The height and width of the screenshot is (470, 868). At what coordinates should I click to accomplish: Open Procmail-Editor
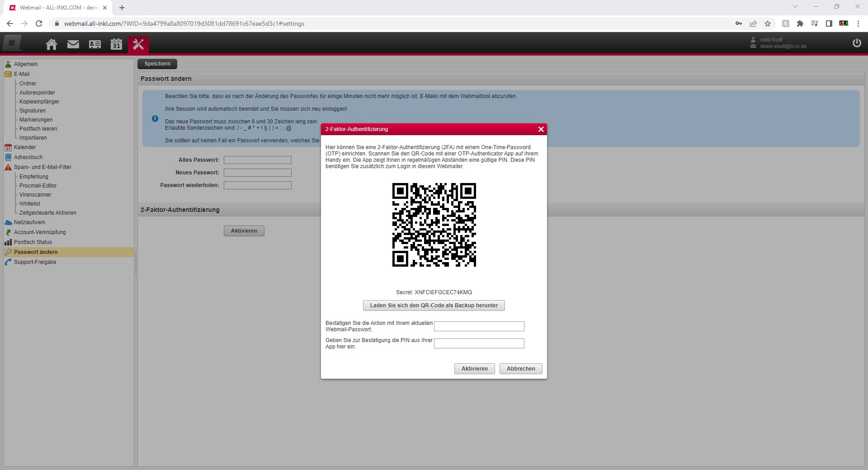point(38,186)
